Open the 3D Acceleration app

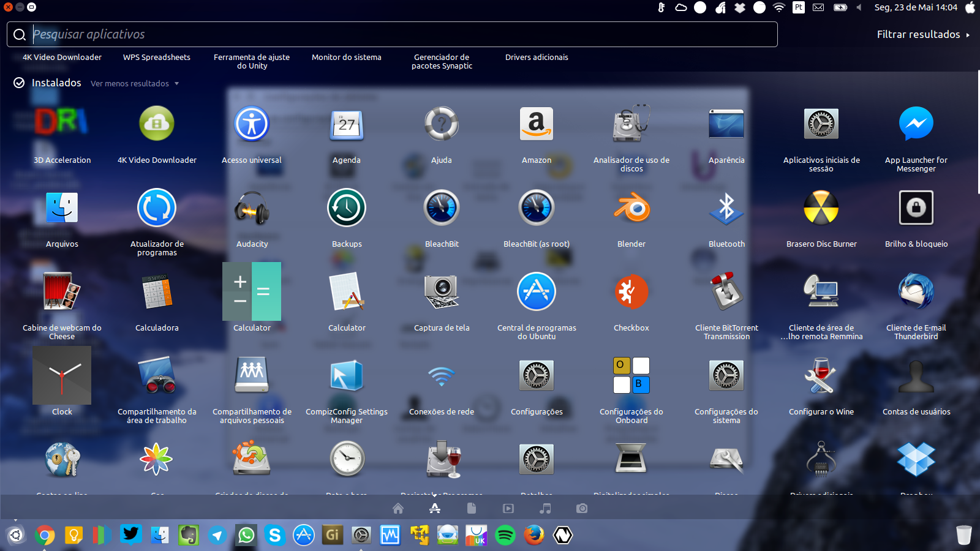point(62,124)
